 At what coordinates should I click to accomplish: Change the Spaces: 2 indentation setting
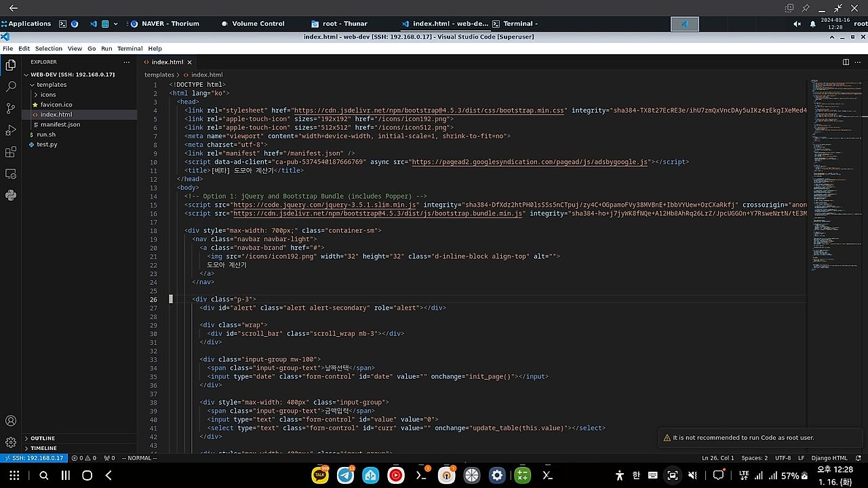755,458
